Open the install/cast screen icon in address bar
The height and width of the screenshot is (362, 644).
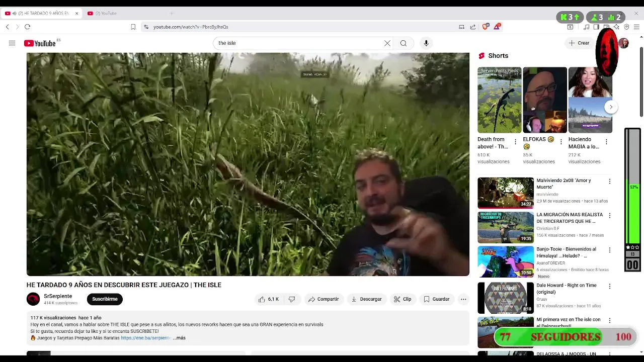coord(461,27)
